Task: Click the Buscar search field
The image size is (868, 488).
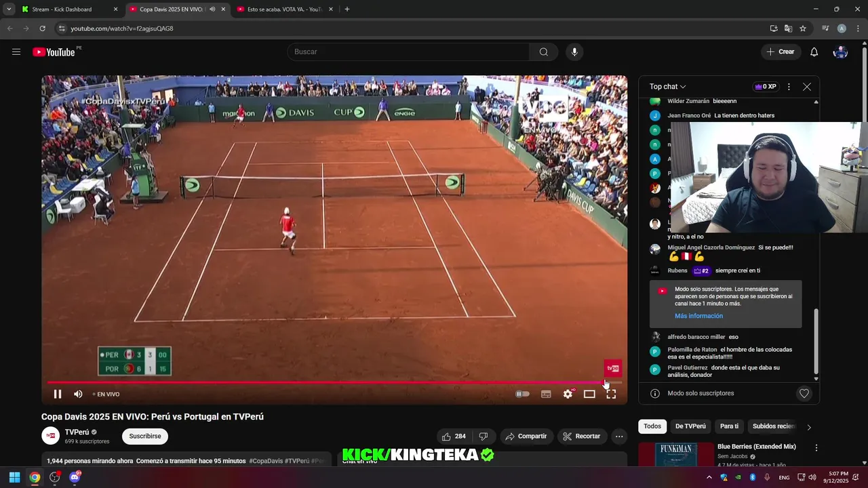Action: point(408,52)
